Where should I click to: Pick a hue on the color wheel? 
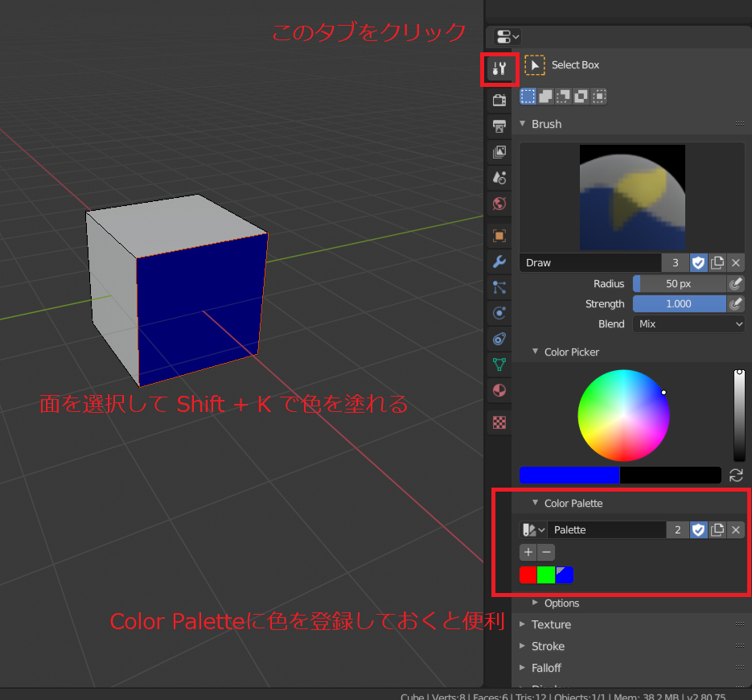(623, 415)
